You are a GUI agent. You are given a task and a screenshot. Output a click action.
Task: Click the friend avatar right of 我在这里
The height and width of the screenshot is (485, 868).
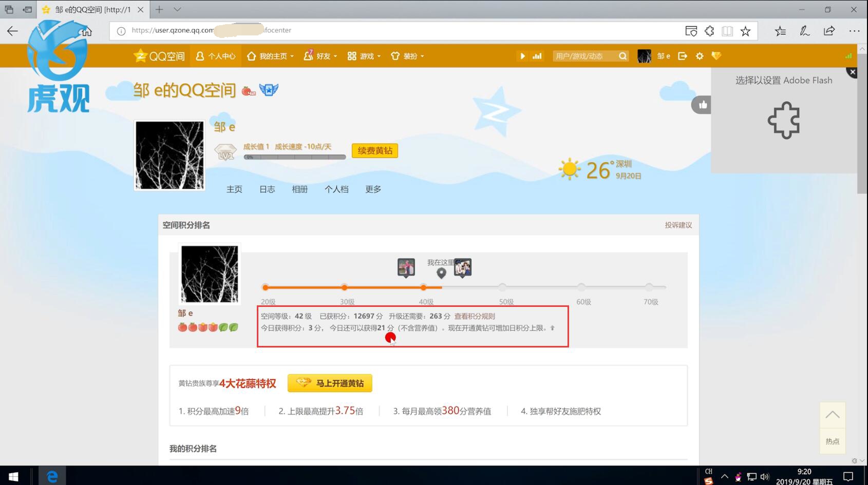point(463,267)
